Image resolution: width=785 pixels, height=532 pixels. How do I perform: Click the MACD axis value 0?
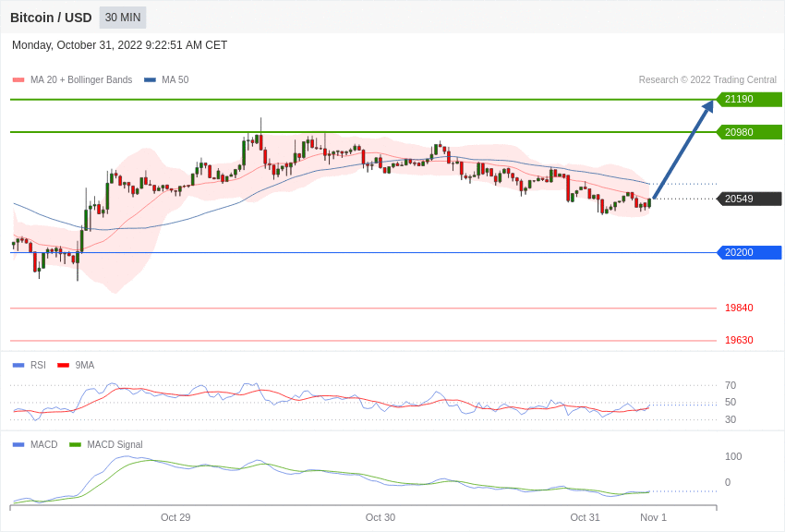pyautogui.click(x=728, y=482)
